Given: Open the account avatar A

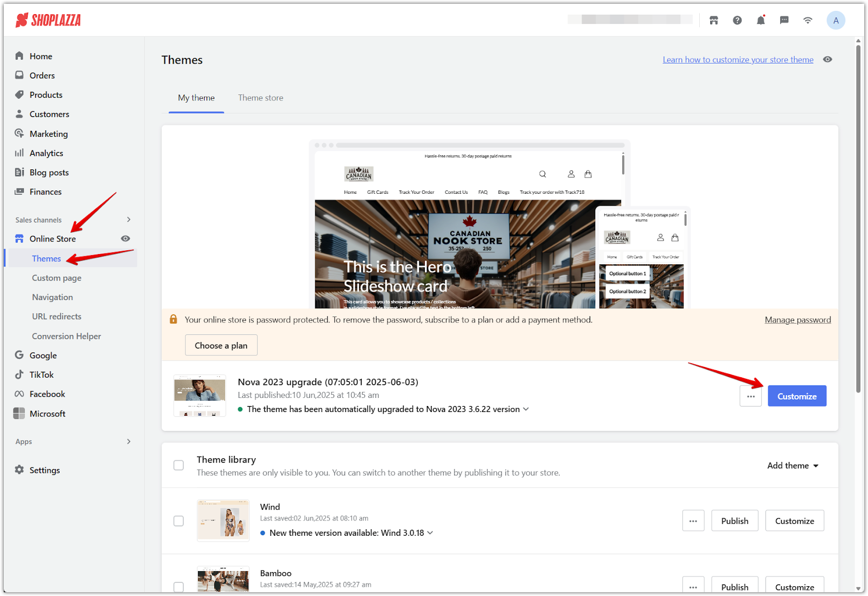Looking at the screenshot, I should (x=836, y=21).
